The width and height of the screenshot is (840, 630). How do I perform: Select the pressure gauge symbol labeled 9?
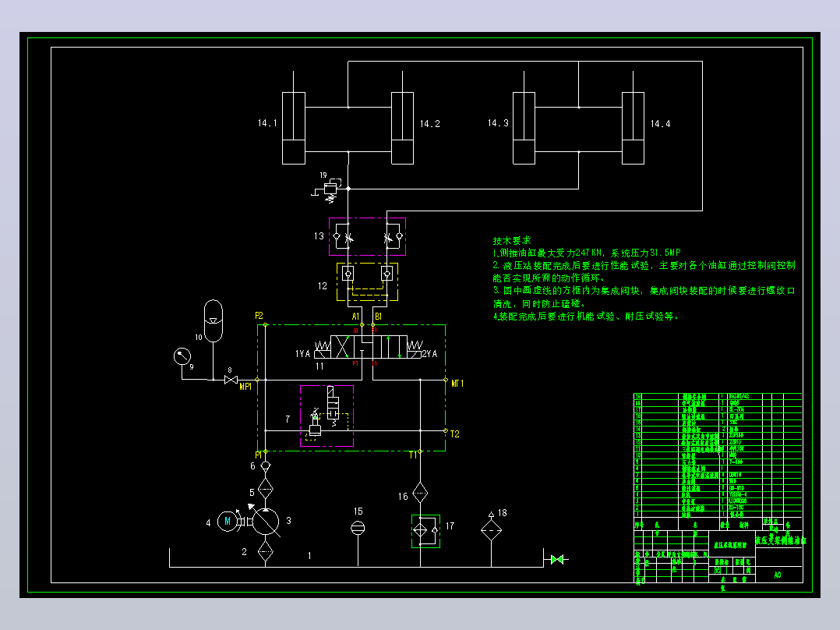tap(182, 356)
